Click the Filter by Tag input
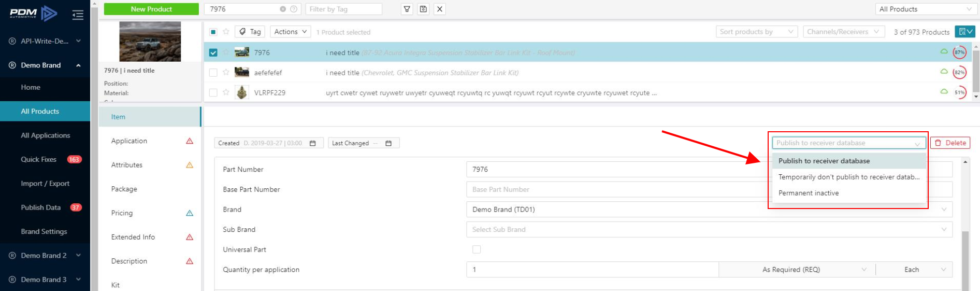 [x=344, y=9]
